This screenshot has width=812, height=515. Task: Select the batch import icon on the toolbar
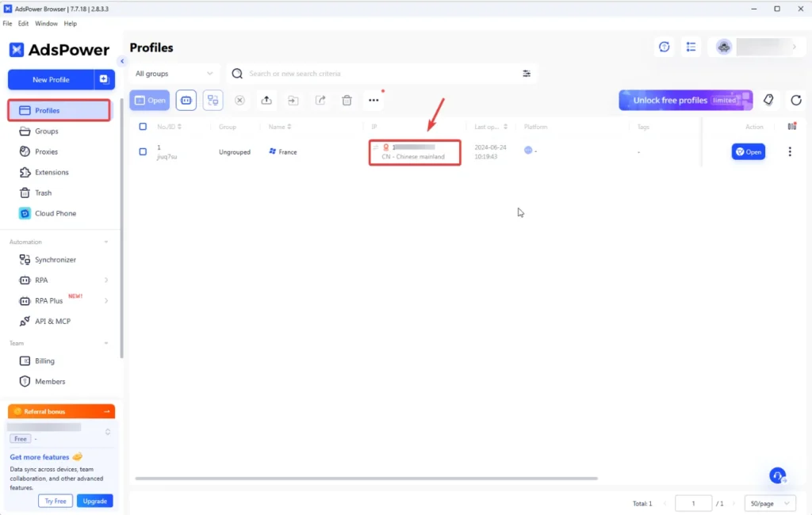[266, 101]
